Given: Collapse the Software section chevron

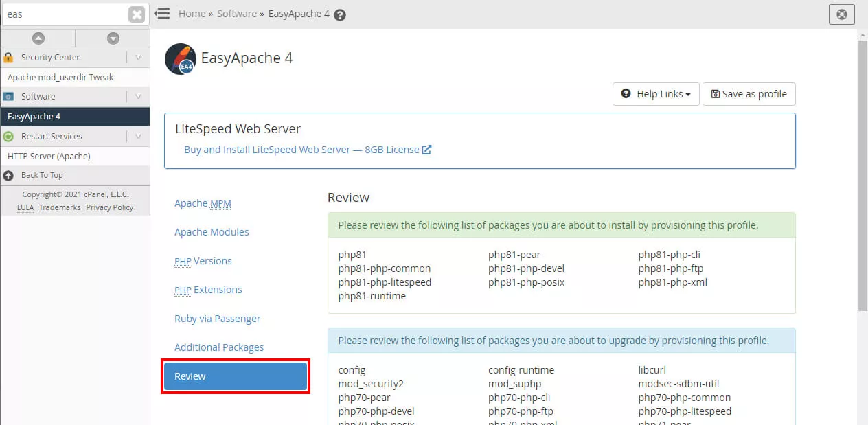Looking at the screenshot, I should tap(138, 97).
